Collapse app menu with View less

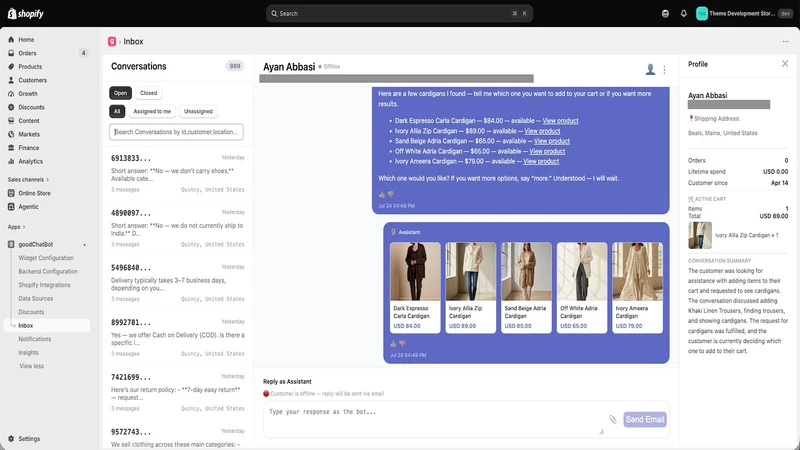pos(32,366)
